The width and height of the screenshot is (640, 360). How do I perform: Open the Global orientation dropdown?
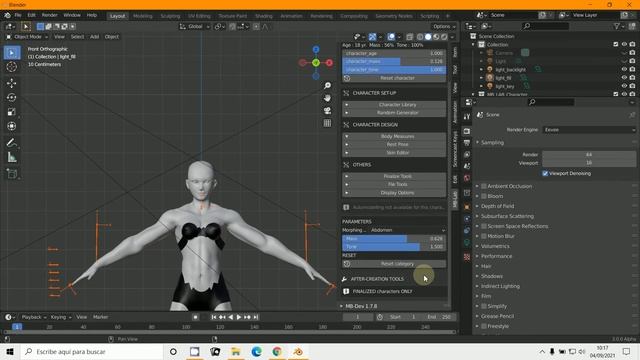click(195, 27)
